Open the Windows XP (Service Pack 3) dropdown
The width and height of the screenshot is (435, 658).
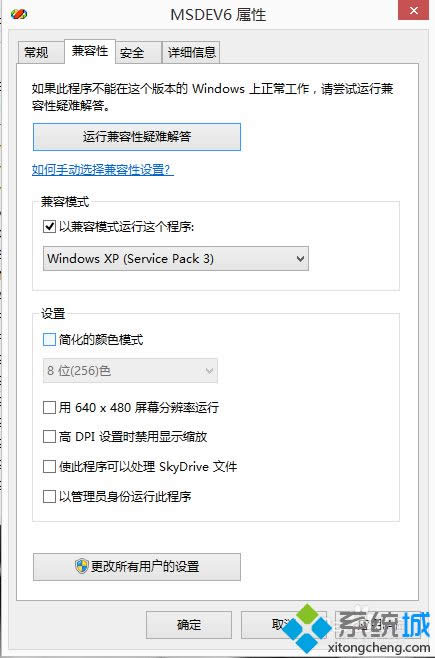coord(176,258)
